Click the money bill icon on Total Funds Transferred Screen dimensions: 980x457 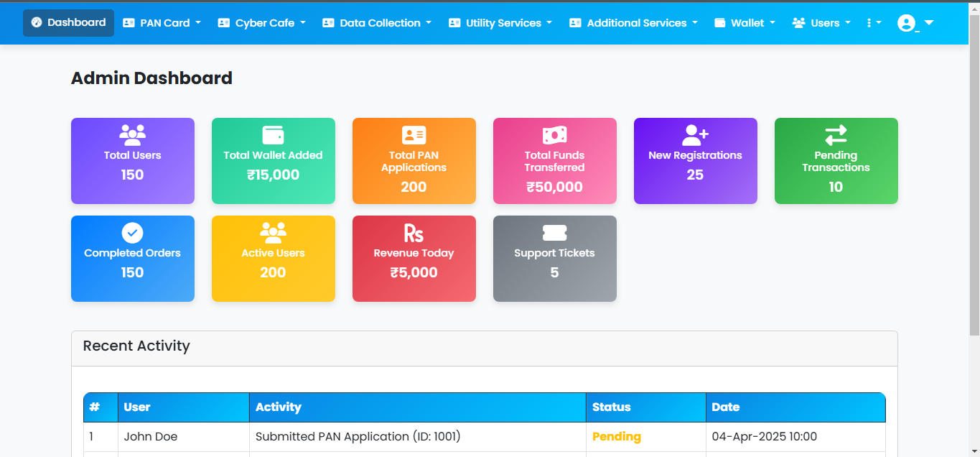tap(554, 134)
